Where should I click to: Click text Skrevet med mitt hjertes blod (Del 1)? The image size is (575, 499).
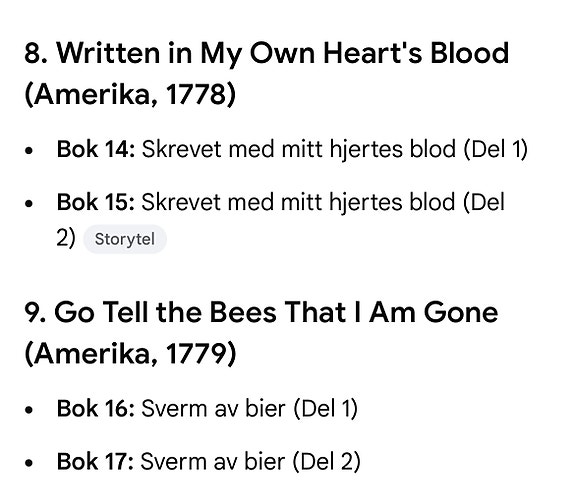point(335,150)
